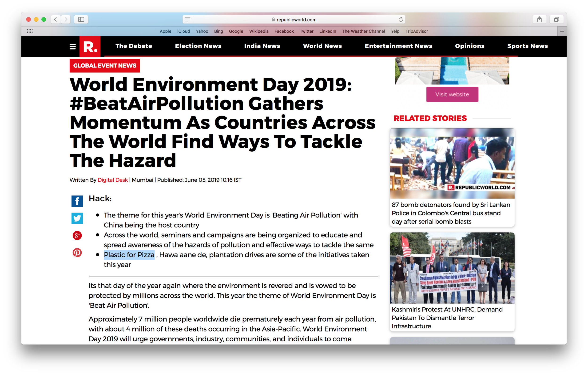The height and width of the screenshot is (375, 588).
Task: Open the Share sheet icon
Action: [x=539, y=19]
